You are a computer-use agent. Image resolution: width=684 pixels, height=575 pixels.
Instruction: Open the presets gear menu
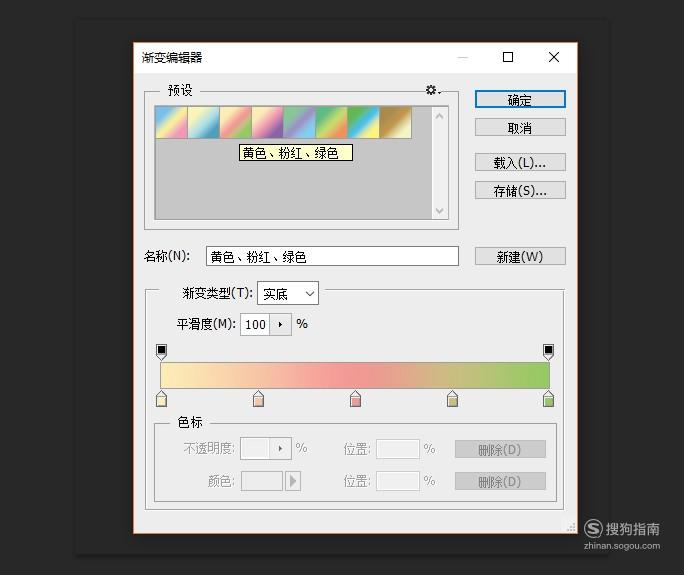point(433,90)
